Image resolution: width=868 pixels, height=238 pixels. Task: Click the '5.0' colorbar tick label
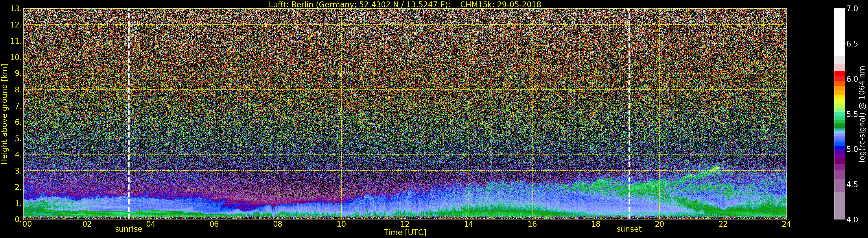click(852, 149)
